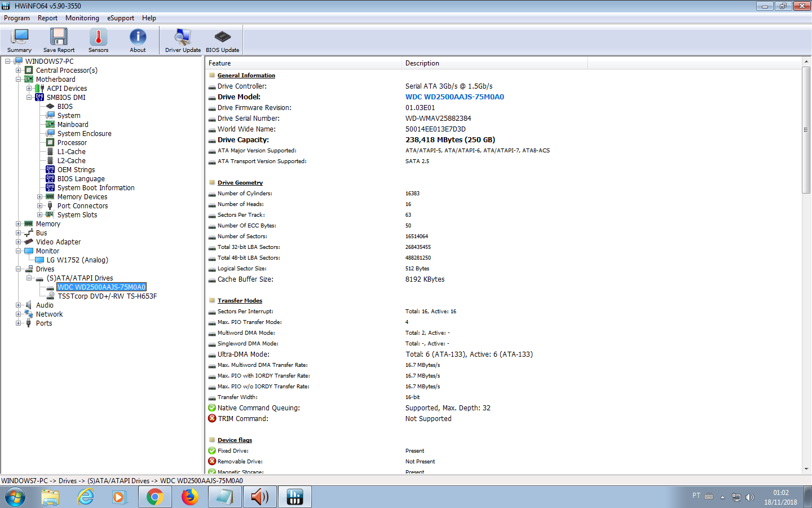
Task: Click the Removable Drive red X icon
Action: 212,461
